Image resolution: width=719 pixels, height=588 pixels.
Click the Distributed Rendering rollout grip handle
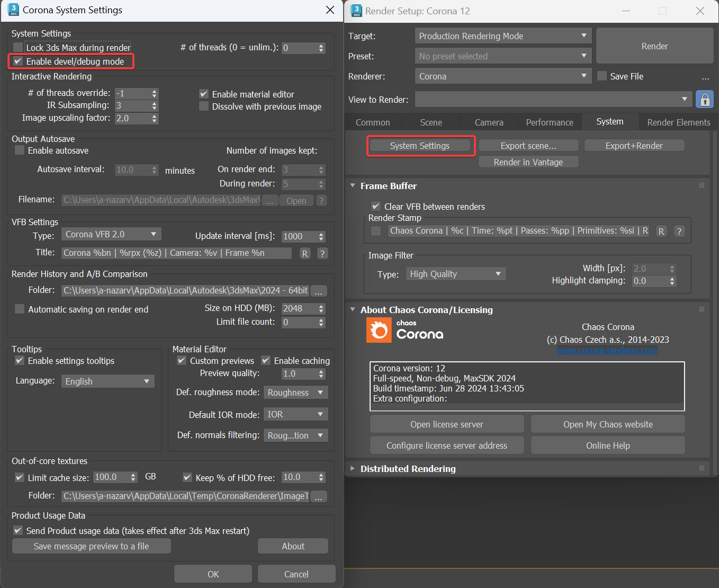(702, 468)
